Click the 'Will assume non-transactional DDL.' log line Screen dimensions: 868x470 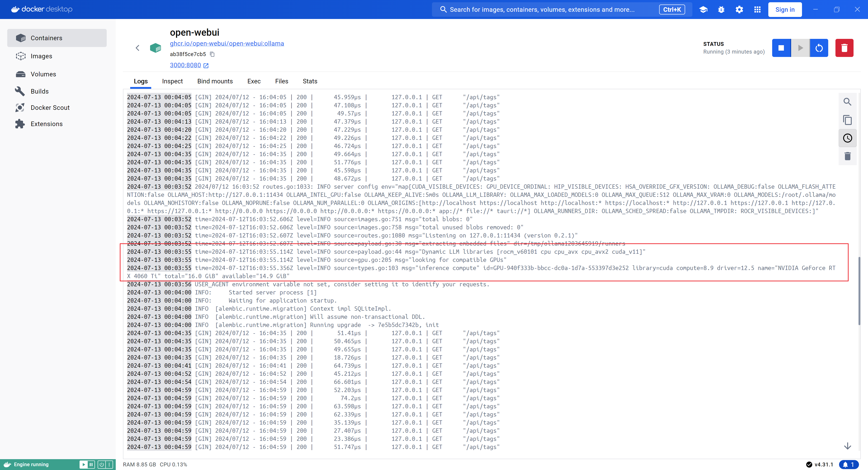(276, 317)
